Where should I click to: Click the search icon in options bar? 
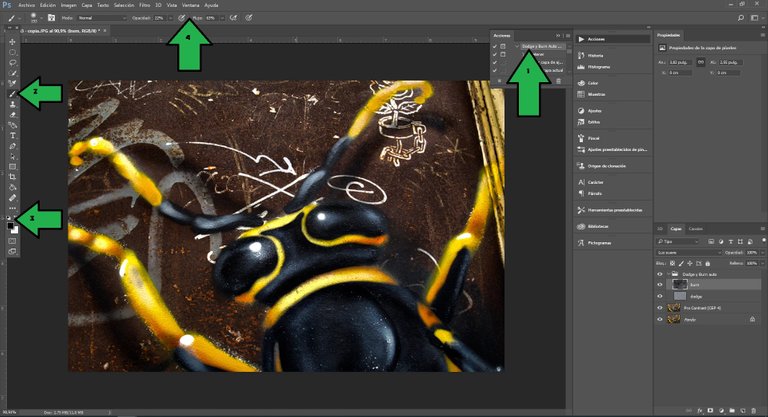(x=741, y=18)
